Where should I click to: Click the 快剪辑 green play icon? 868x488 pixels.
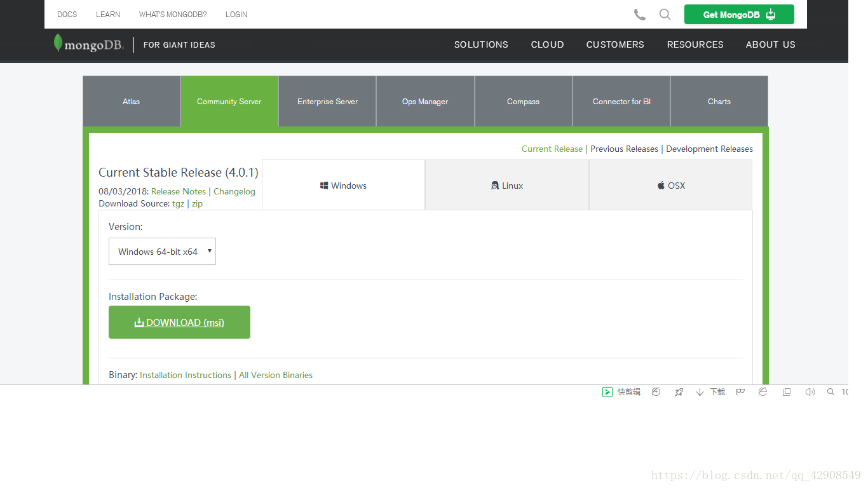(x=607, y=392)
